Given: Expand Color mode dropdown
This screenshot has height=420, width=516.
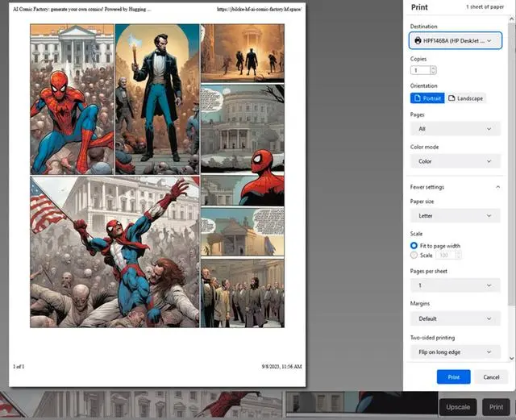Looking at the screenshot, I should pyautogui.click(x=455, y=161).
